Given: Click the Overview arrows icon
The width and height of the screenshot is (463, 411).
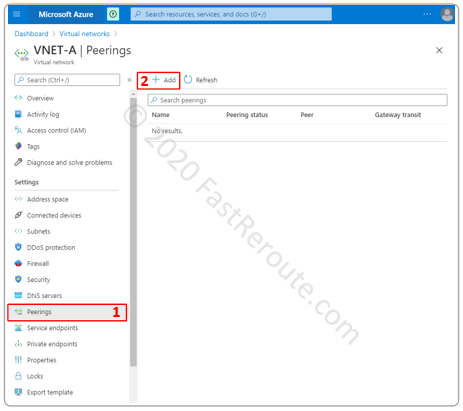Looking at the screenshot, I should 18,98.
